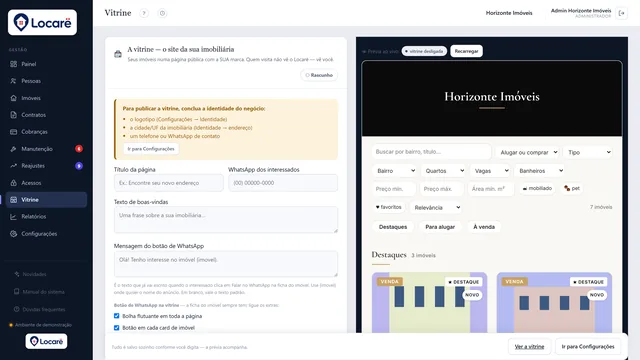Click the Configurações gear icon
Image resolution: width=640 pixels, height=360 pixels.
click(x=13, y=234)
